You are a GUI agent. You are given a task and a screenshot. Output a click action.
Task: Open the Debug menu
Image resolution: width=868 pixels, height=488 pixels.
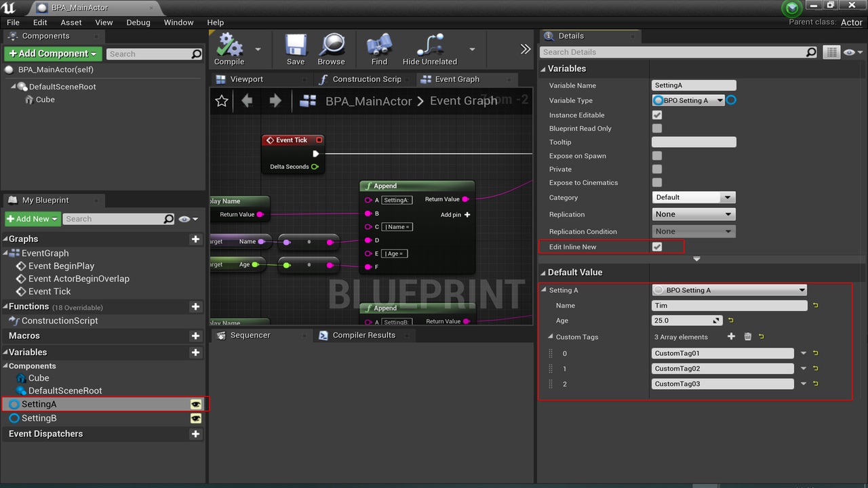click(138, 22)
